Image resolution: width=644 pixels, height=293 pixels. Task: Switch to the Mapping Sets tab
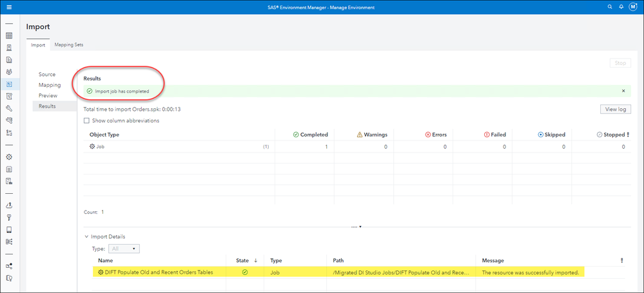point(69,44)
